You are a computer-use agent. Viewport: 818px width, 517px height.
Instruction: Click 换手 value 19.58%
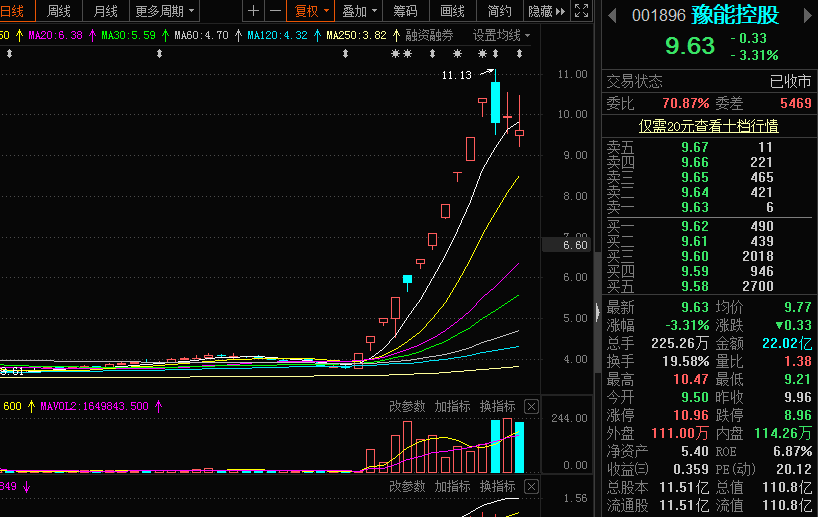click(x=685, y=362)
